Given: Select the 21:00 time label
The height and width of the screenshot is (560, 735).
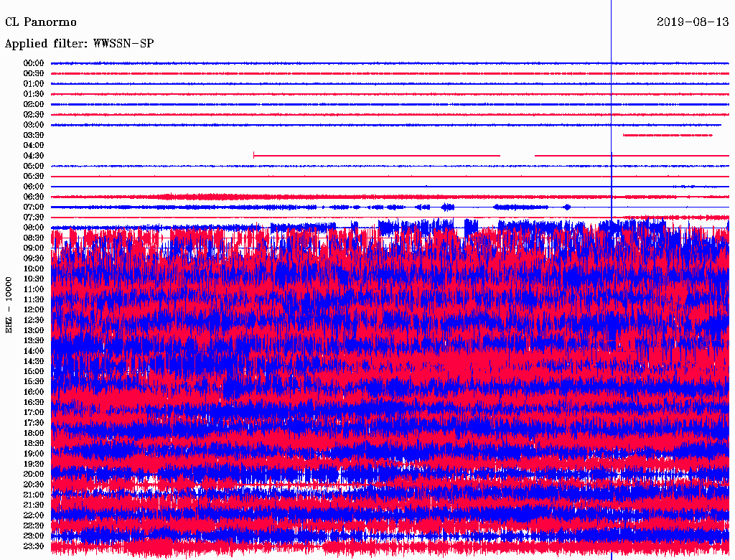Looking at the screenshot, I should coord(34,495).
